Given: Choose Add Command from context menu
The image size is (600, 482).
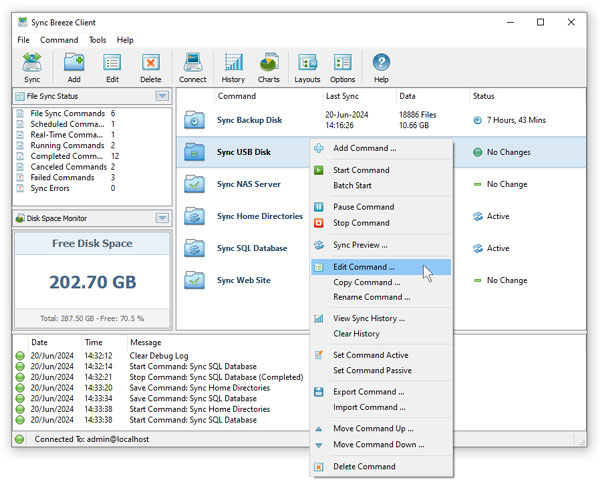Looking at the screenshot, I should tap(381, 148).
